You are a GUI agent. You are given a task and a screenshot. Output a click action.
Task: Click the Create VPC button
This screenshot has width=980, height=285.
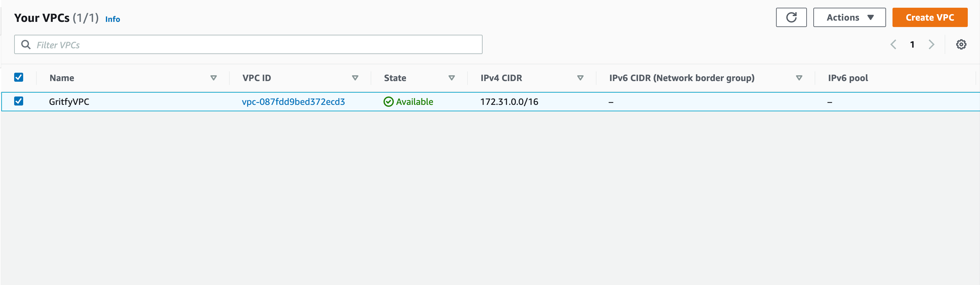pos(930,17)
